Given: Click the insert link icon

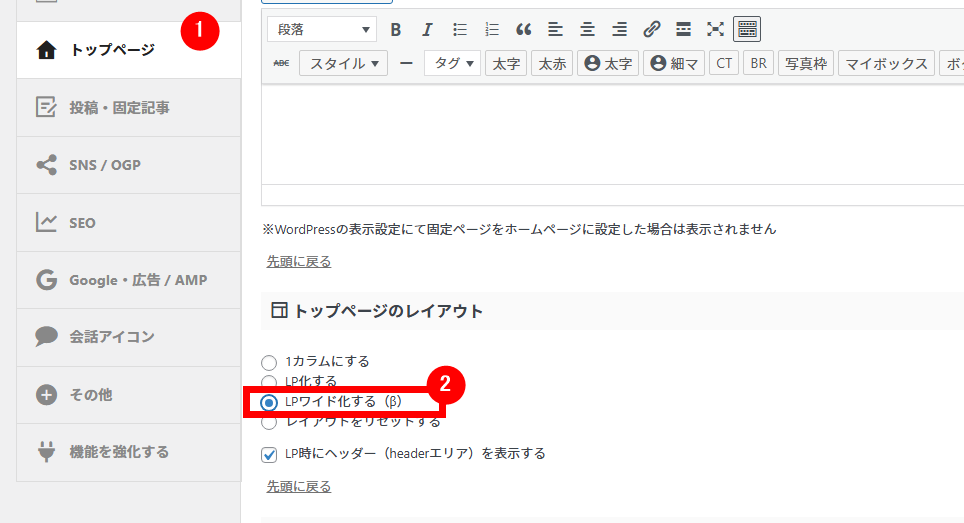Looking at the screenshot, I should (651, 29).
